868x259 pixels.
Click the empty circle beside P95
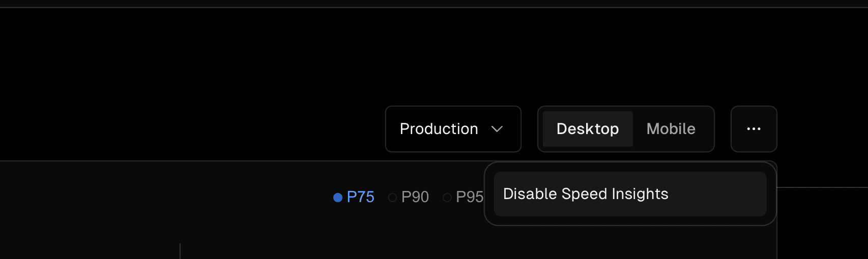(x=447, y=197)
